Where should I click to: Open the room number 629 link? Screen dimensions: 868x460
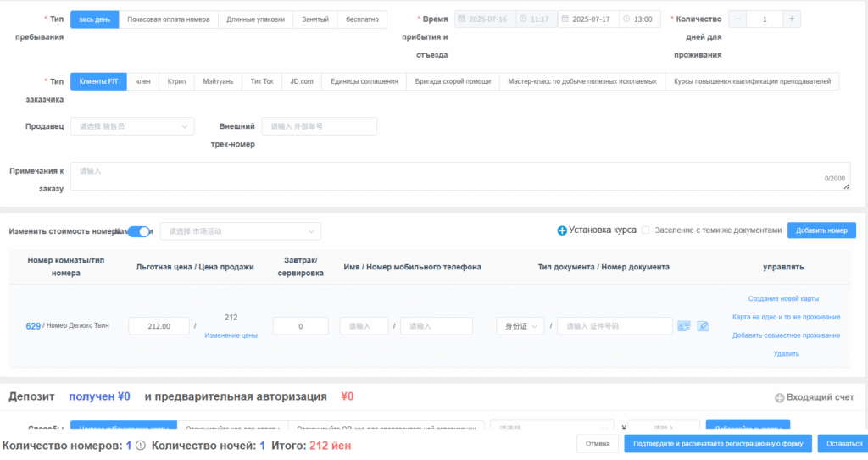[x=33, y=326]
